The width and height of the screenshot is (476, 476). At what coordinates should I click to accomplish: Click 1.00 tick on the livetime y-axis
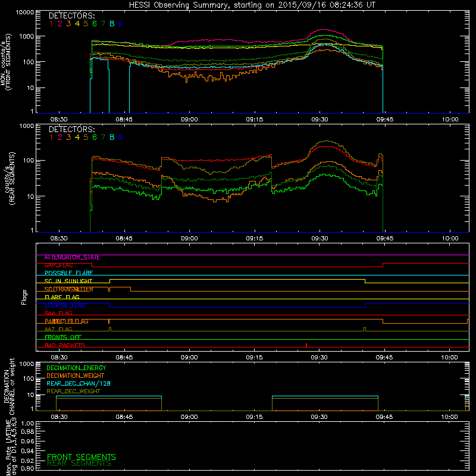(27, 424)
